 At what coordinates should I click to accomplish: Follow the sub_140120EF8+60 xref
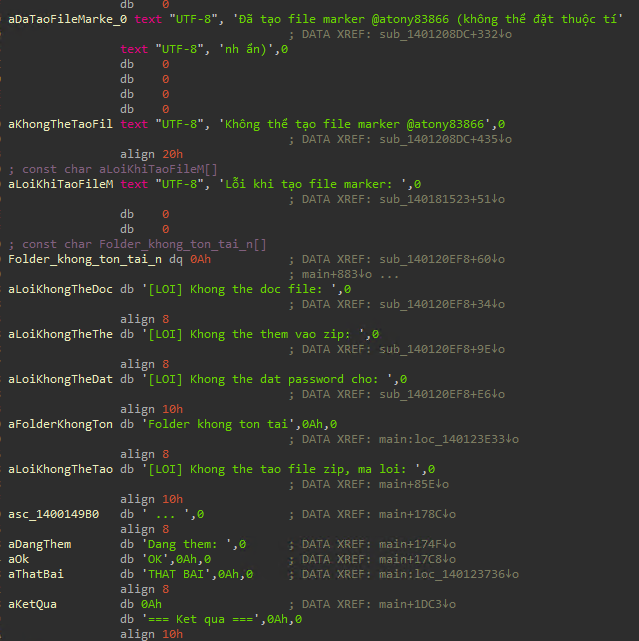coord(442,259)
